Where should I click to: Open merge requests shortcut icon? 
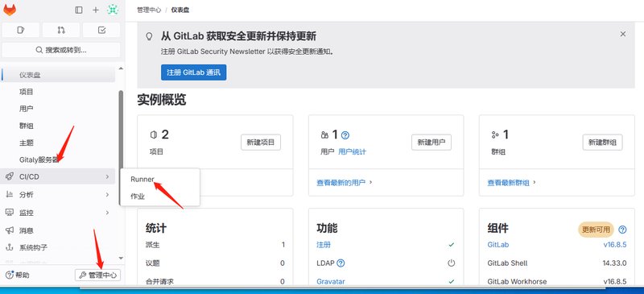[61, 30]
